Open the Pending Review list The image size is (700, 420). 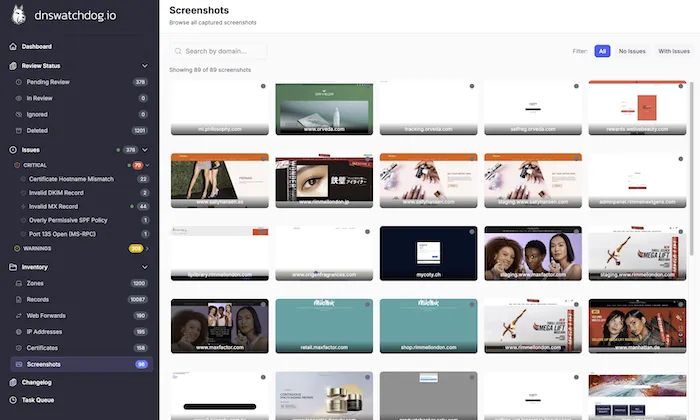tap(46, 82)
